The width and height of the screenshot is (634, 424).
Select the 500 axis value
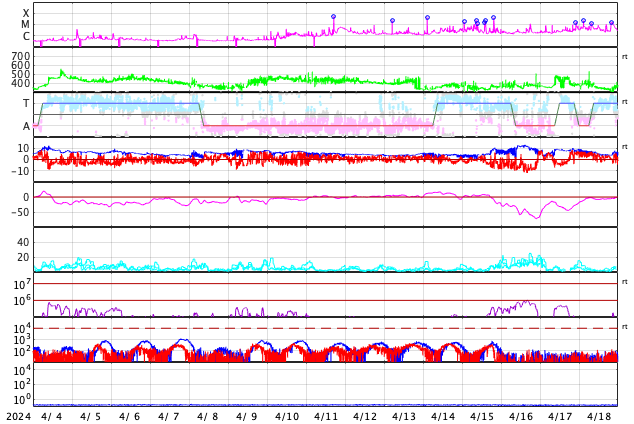pos(21,74)
